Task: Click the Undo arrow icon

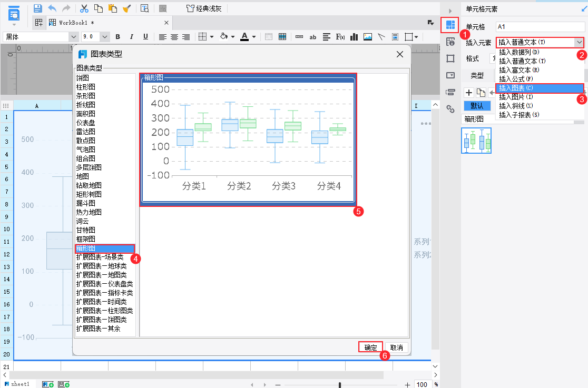Action: (x=52, y=8)
